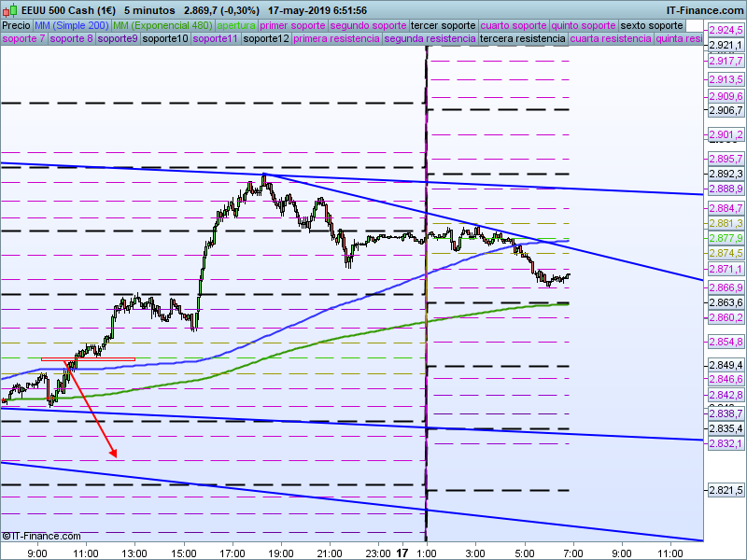
Task: Select the tercera resistencia label
Action: pos(523,38)
